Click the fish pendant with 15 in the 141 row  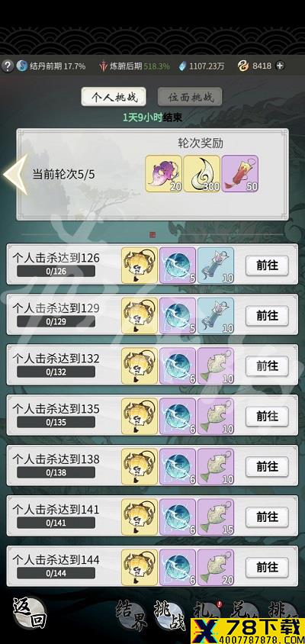click(216, 517)
